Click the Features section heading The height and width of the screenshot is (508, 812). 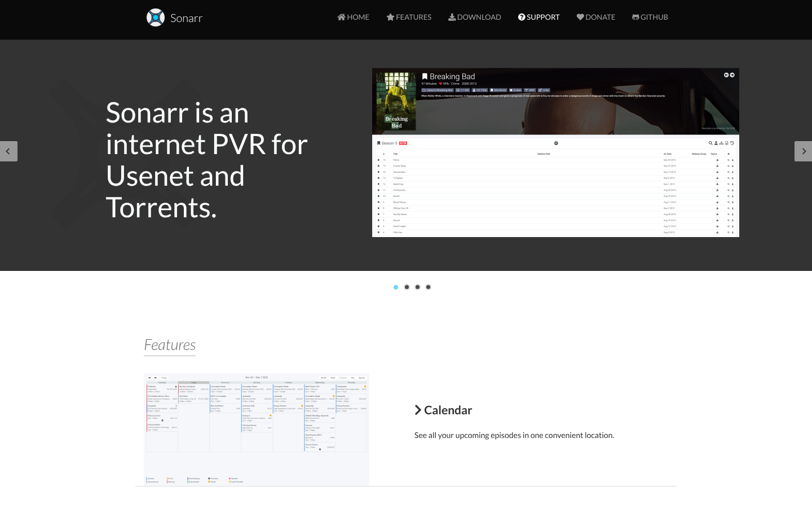[x=170, y=345]
